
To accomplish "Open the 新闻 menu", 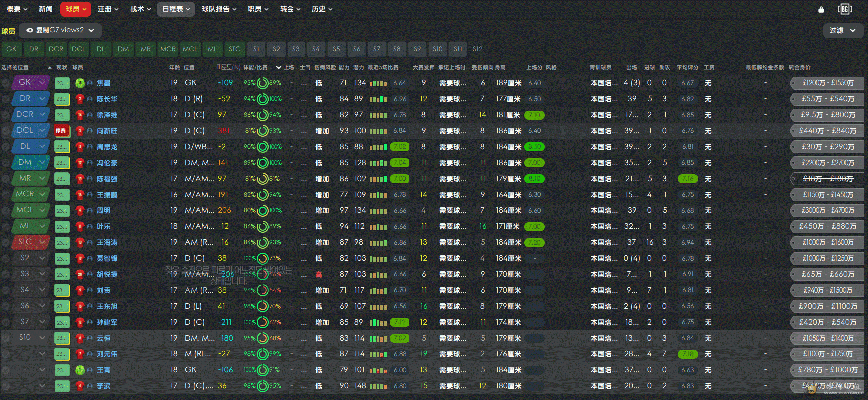I will tap(46, 9).
